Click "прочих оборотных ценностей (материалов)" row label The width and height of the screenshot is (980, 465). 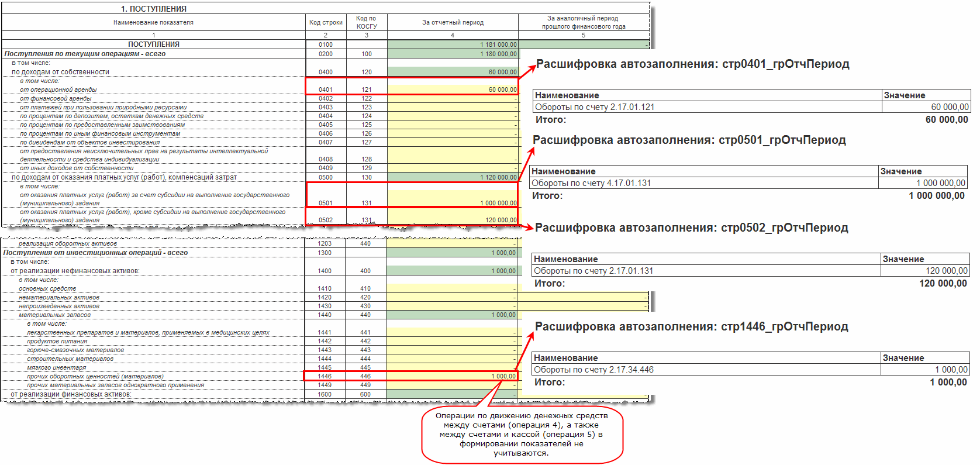tap(95, 376)
